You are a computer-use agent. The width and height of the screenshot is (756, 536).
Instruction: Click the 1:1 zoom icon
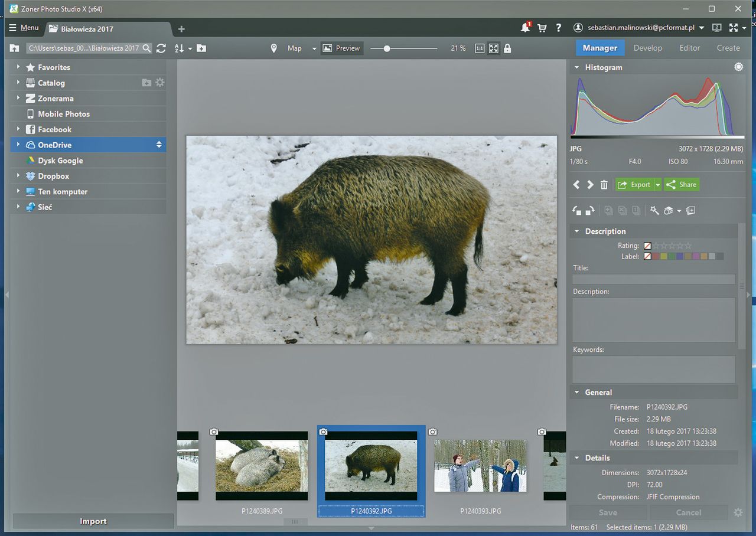480,48
